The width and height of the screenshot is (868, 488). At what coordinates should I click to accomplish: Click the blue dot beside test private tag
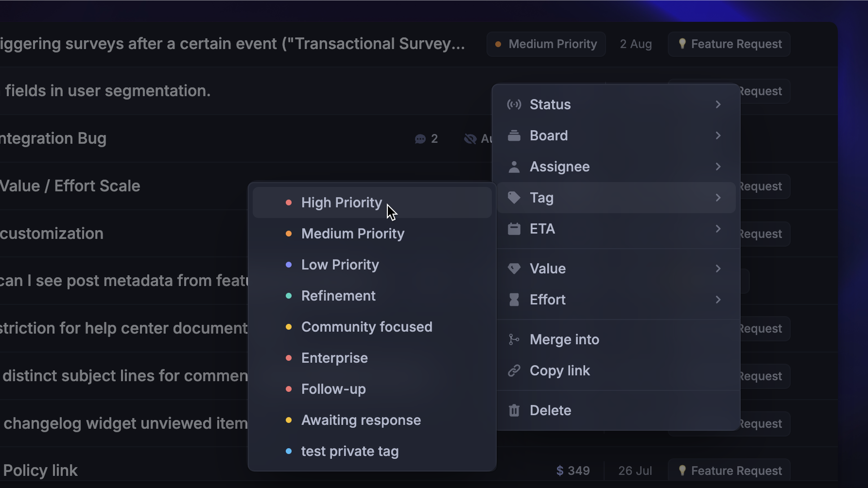[x=289, y=451]
